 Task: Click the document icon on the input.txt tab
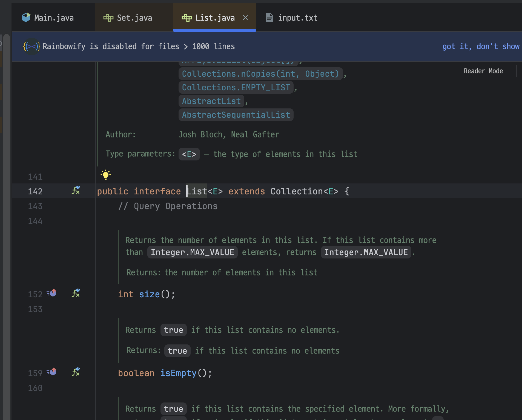pyautogui.click(x=269, y=18)
